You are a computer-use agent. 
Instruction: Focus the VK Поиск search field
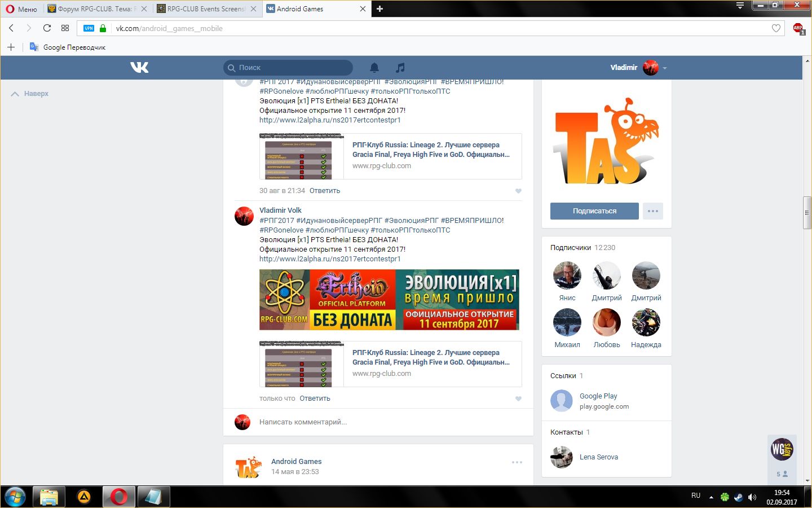[288, 68]
